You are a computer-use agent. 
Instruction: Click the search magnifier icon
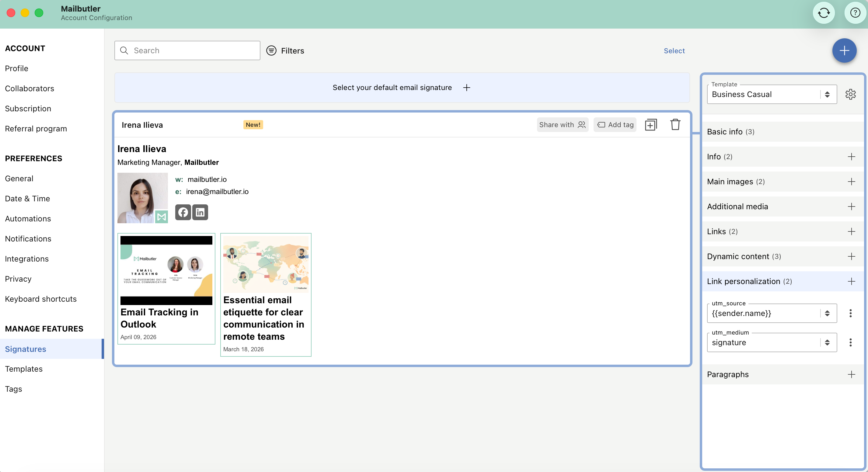[124, 50]
